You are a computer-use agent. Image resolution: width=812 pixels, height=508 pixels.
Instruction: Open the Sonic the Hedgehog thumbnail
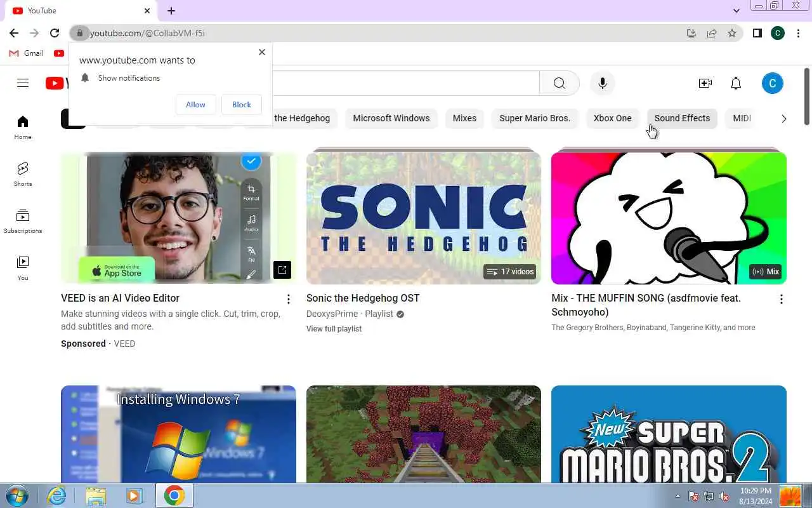424,218
